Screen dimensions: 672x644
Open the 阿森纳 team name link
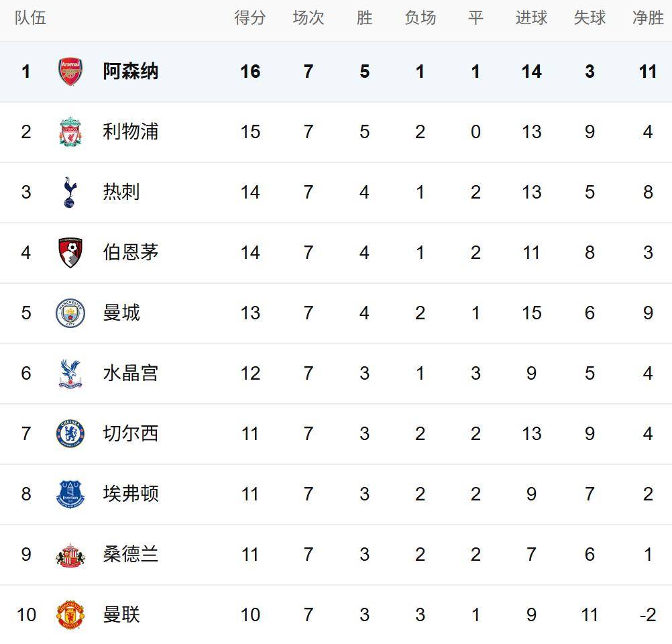click(x=130, y=72)
